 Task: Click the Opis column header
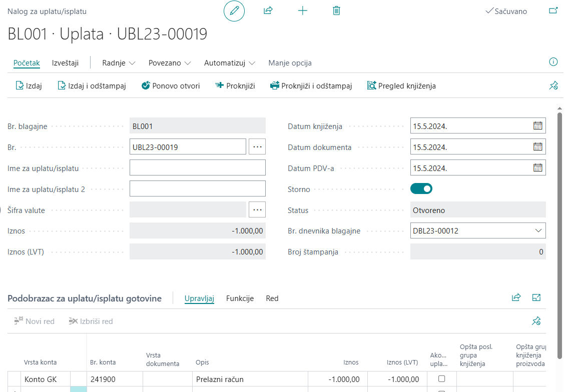[202, 362]
